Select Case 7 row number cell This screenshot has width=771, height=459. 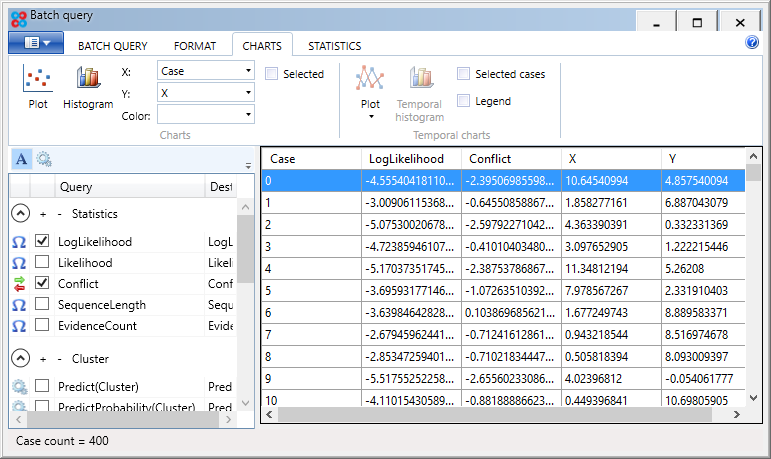click(x=311, y=335)
